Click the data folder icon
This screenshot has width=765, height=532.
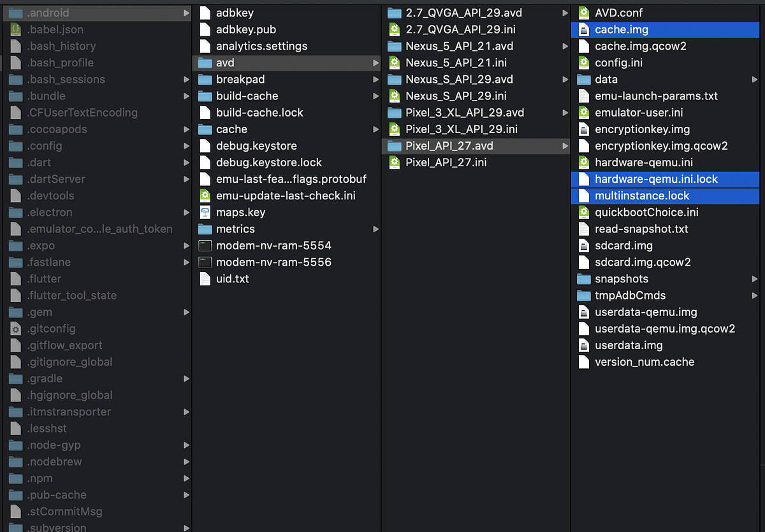pyautogui.click(x=585, y=79)
